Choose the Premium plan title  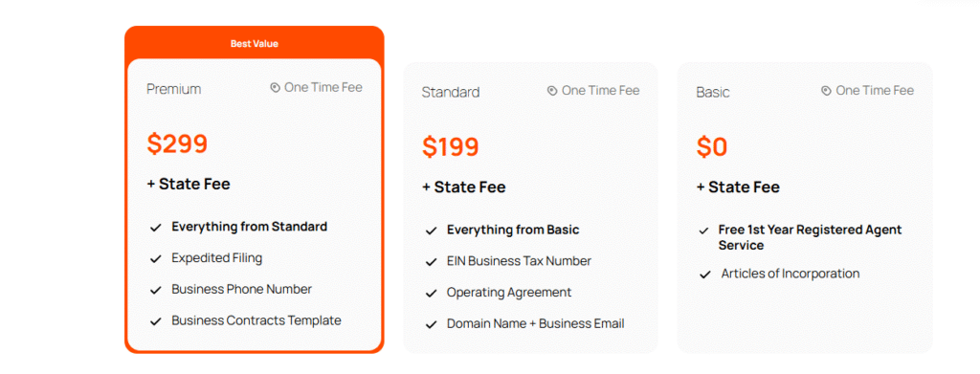(174, 89)
